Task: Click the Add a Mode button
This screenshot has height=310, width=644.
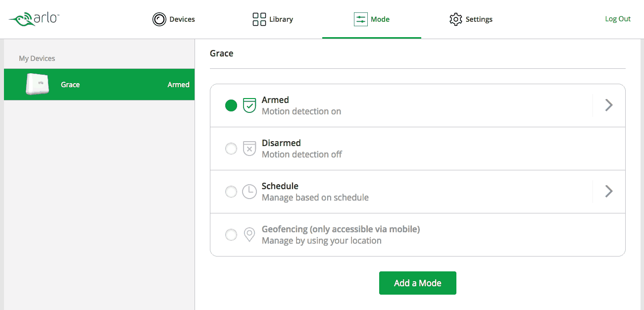Action: [x=418, y=283]
